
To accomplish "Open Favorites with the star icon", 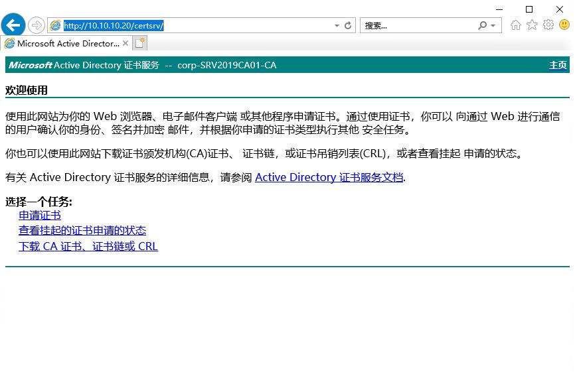I will (x=532, y=25).
